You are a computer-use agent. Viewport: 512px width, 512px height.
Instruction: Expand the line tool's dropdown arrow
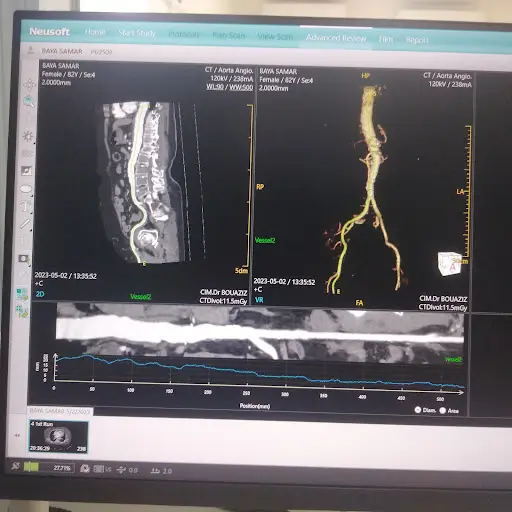click(x=31, y=230)
